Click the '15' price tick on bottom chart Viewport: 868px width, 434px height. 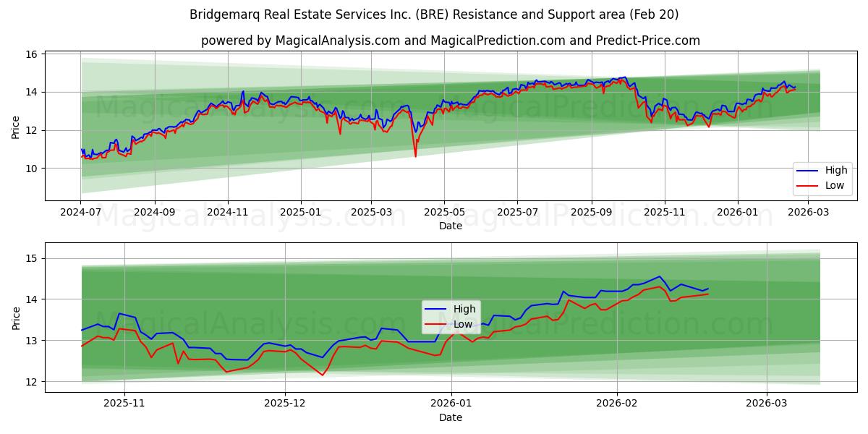33,258
